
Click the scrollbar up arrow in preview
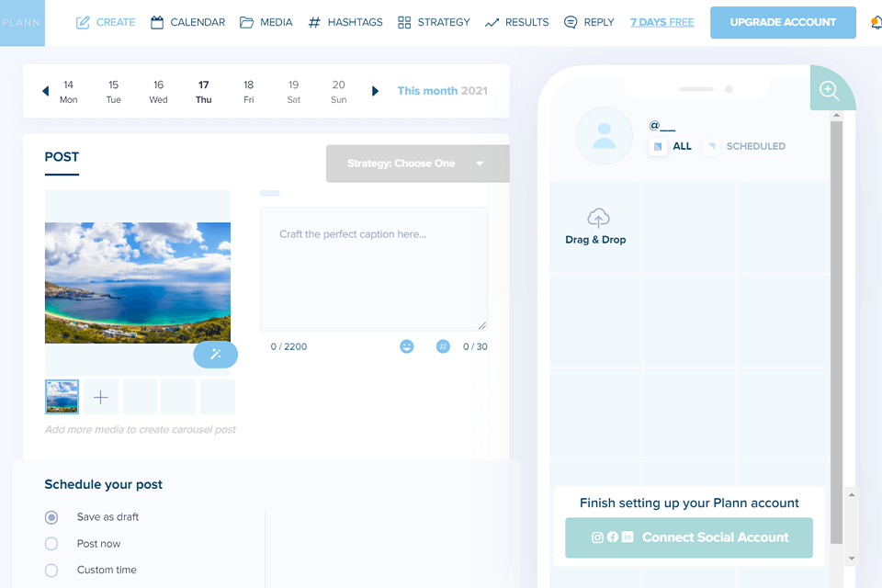pyautogui.click(x=836, y=116)
